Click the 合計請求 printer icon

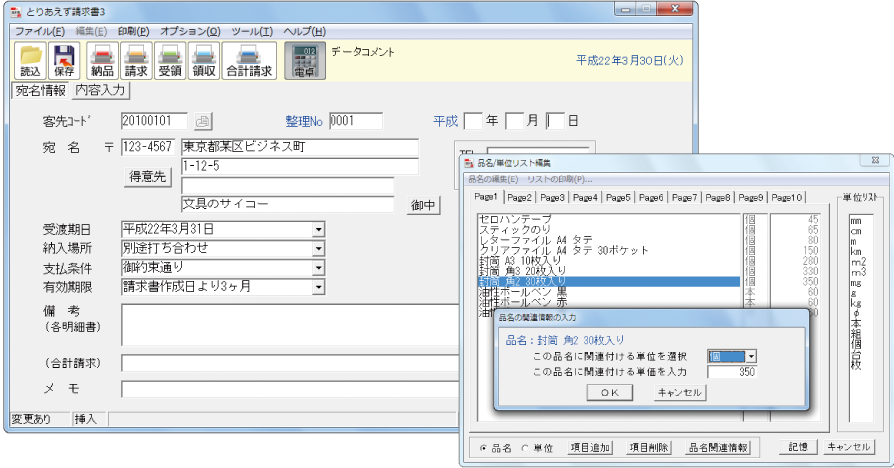pyautogui.click(x=248, y=60)
